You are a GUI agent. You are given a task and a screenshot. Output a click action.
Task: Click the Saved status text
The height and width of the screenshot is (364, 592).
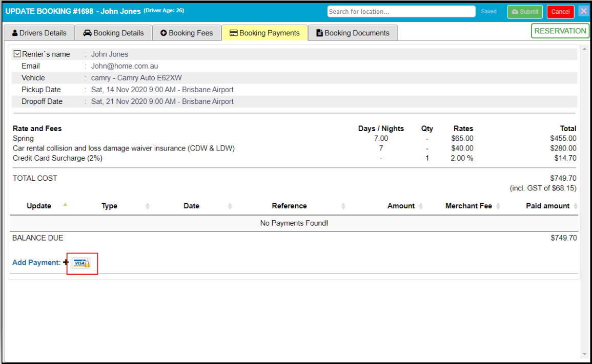tap(488, 12)
